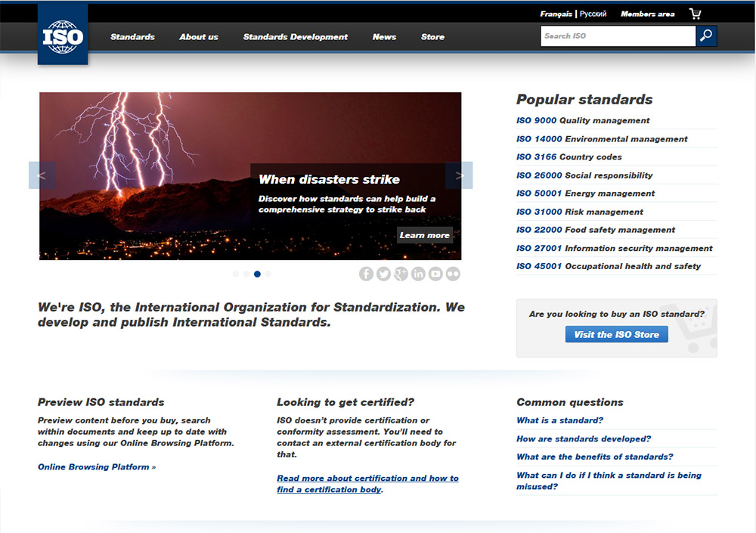Open ISO's Google Plus icon

click(401, 274)
